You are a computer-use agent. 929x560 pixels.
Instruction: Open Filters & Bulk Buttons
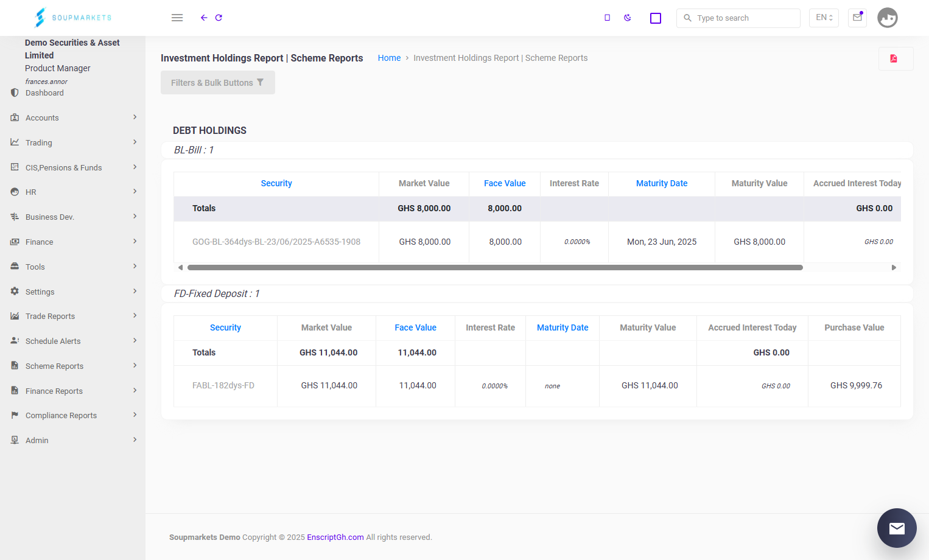pyautogui.click(x=218, y=83)
